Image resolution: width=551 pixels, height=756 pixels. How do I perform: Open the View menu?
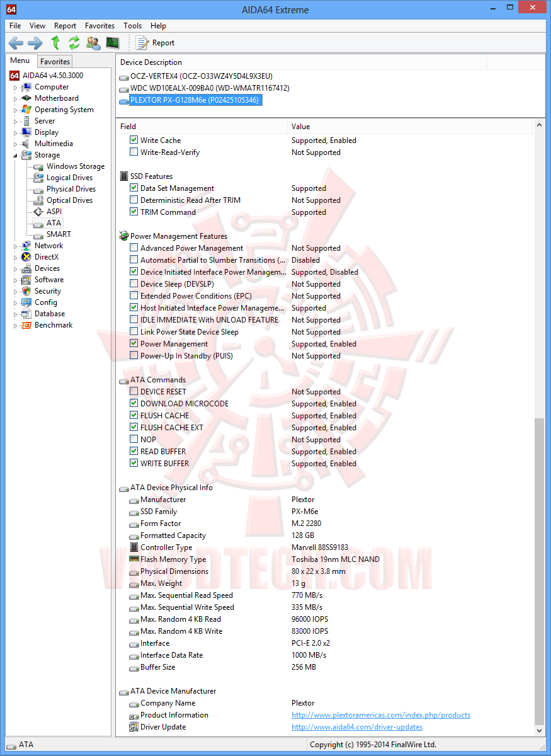[37, 26]
